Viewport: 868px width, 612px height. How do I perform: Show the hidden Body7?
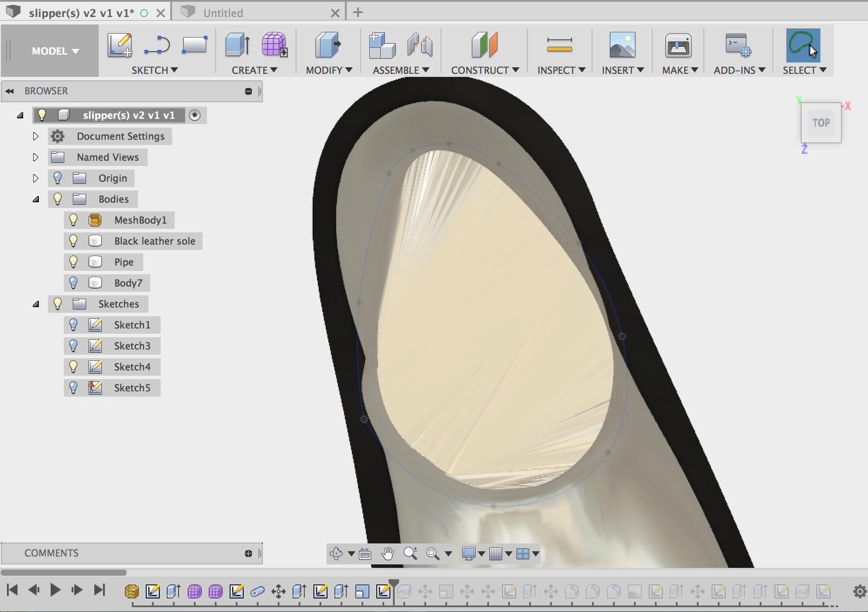click(x=73, y=283)
